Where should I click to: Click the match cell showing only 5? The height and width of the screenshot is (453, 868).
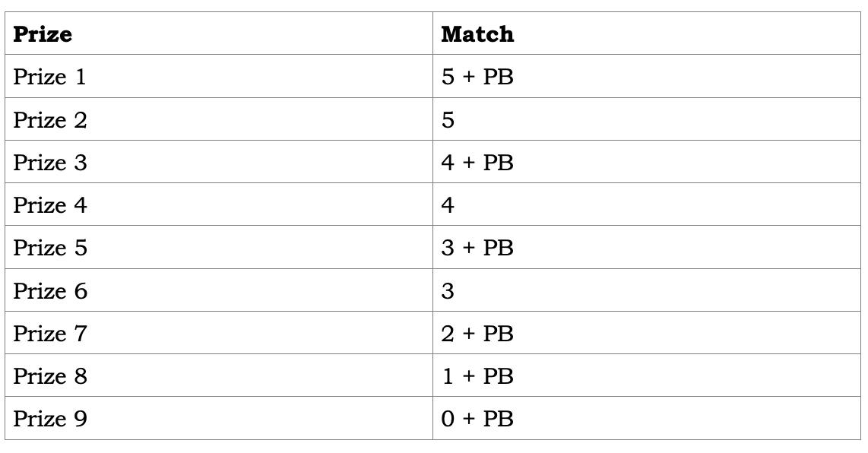click(448, 120)
